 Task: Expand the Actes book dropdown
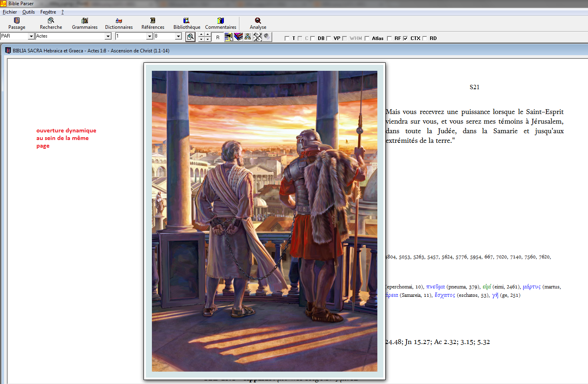pyautogui.click(x=108, y=36)
